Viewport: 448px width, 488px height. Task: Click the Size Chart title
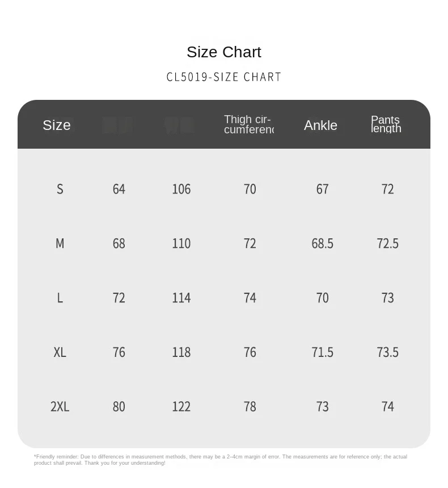223,52
